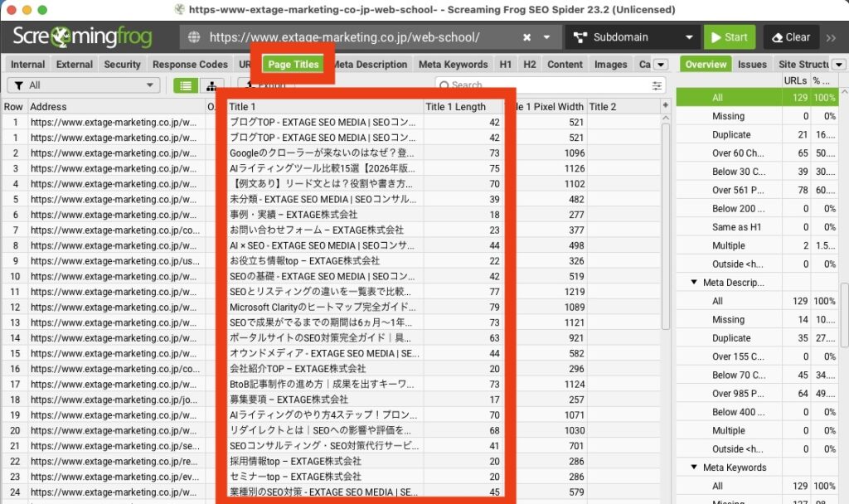This screenshot has height=504, width=849.
Task: Switch to list view icon
Action: pyautogui.click(x=186, y=85)
